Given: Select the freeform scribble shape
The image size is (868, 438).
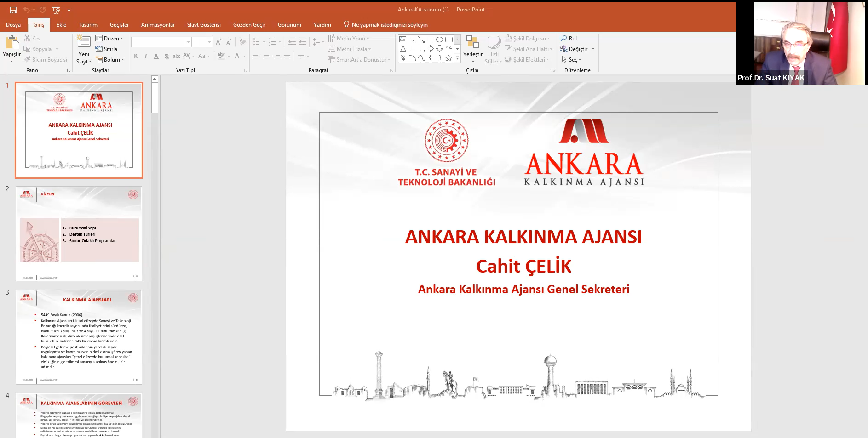Looking at the screenshot, I should pos(403,58).
